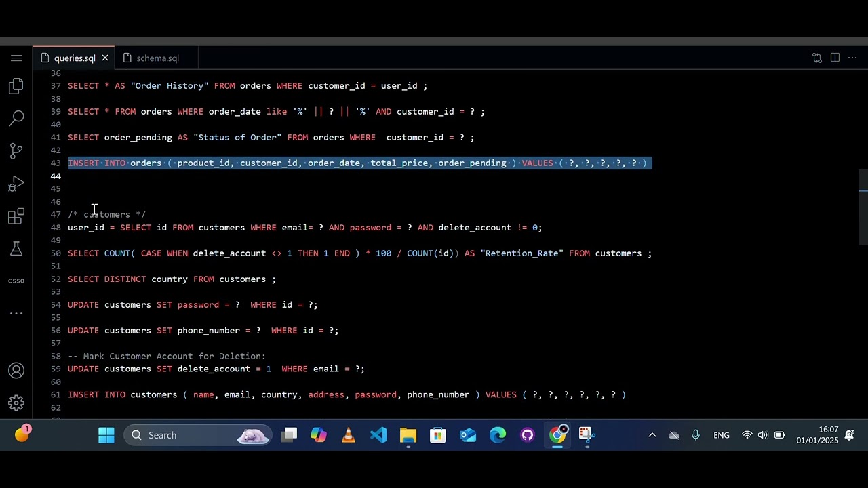This screenshot has height=488, width=868.
Task: Show hidden system tray icons chevron
Action: point(652,435)
